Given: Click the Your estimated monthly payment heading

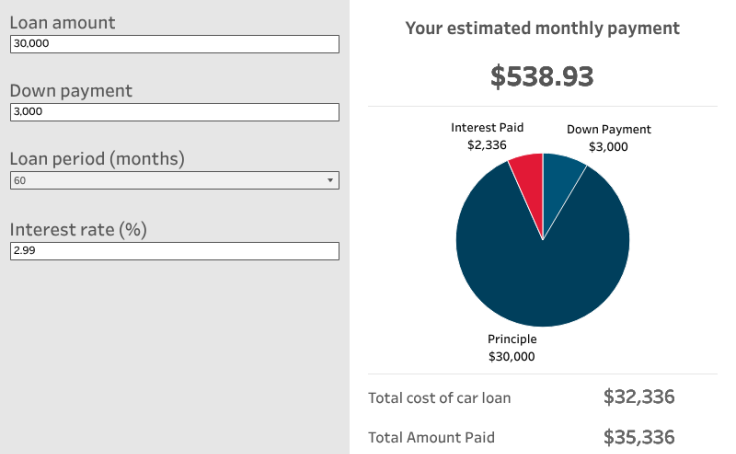Looking at the screenshot, I should tap(542, 28).
